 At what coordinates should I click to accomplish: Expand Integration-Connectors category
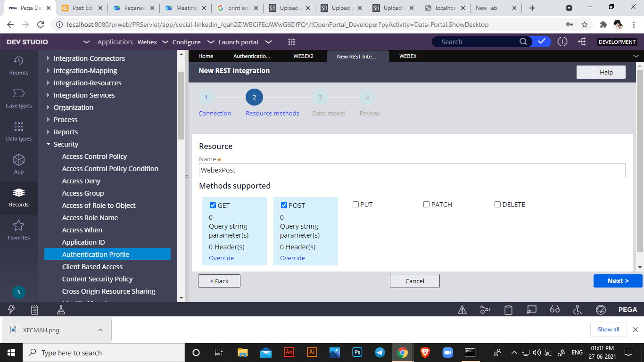48,58
